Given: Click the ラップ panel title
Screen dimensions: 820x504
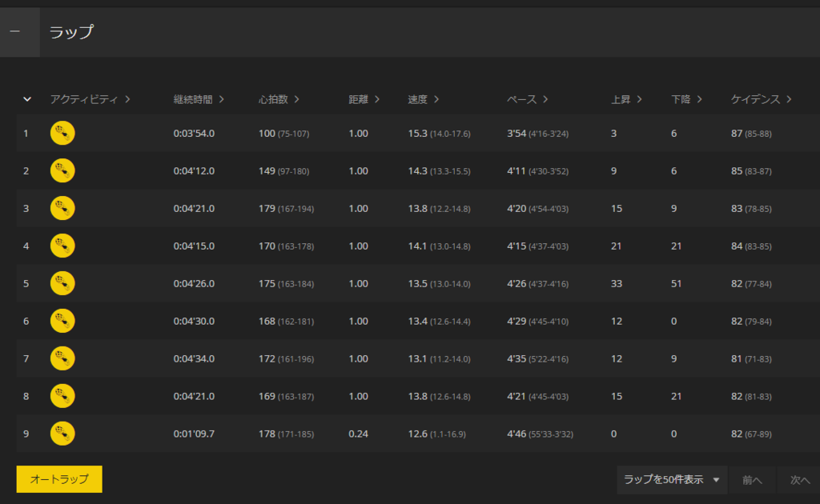Looking at the screenshot, I should pyautogui.click(x=71, y=32).
